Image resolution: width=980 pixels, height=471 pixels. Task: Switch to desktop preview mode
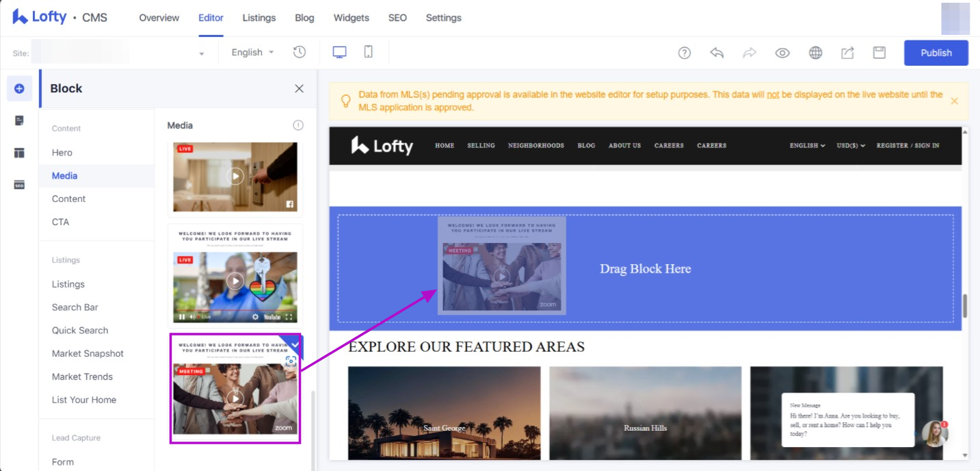[339, 53]
